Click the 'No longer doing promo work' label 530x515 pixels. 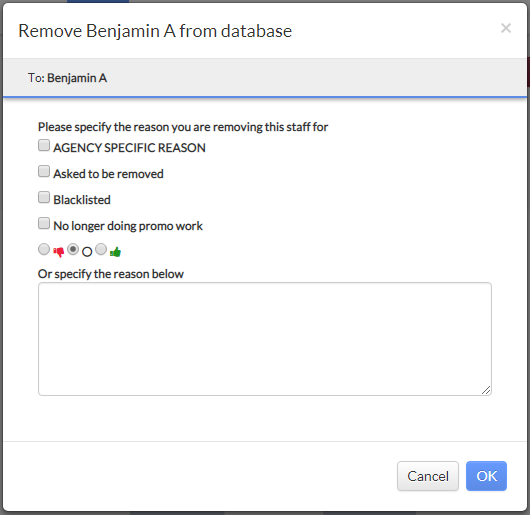(128, 226)
